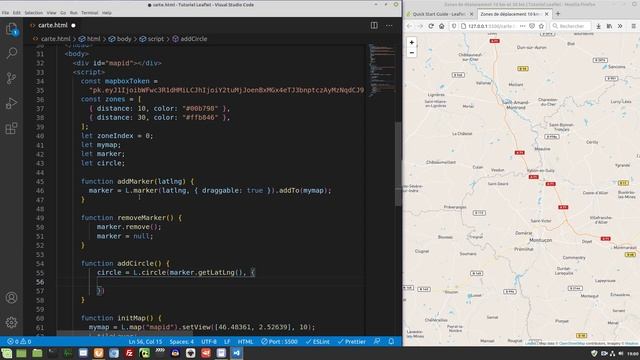Open the Run menu
Image resolution: width=640 pixels, height=360 pixels.
pyautogui.click(x=73, y=13)
